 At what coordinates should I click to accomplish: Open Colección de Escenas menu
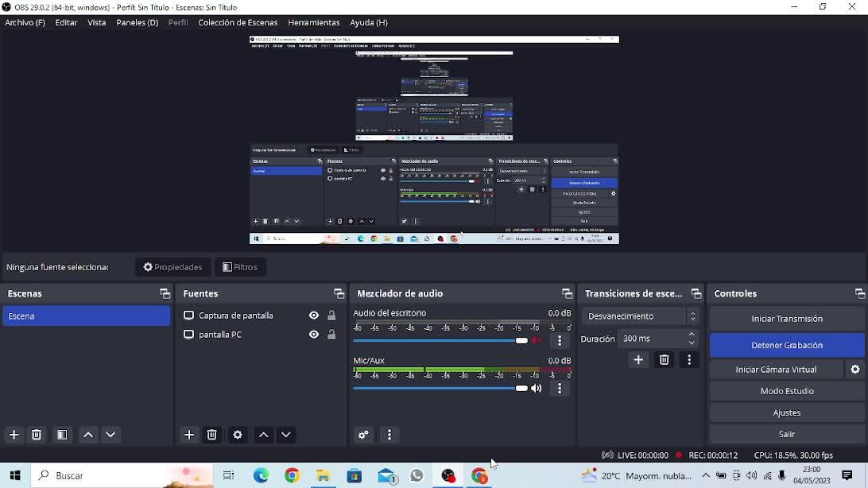click(x=238, y=23)
